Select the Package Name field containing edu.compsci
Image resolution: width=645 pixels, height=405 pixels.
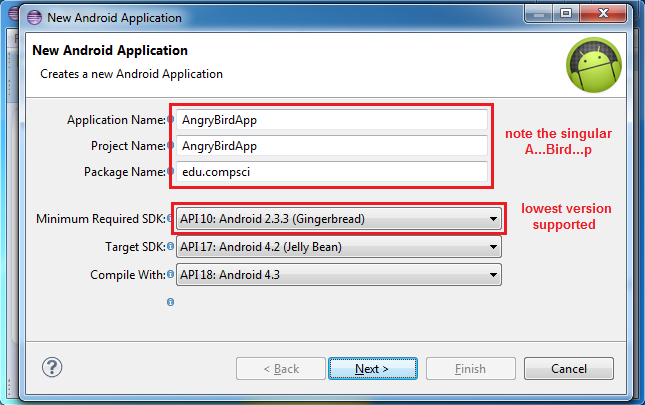[330, 172]
